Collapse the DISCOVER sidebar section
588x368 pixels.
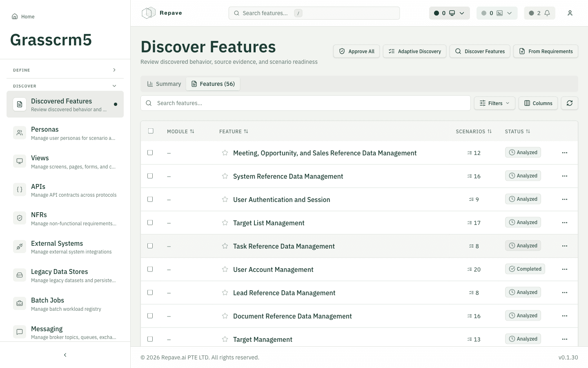(65, 86)
